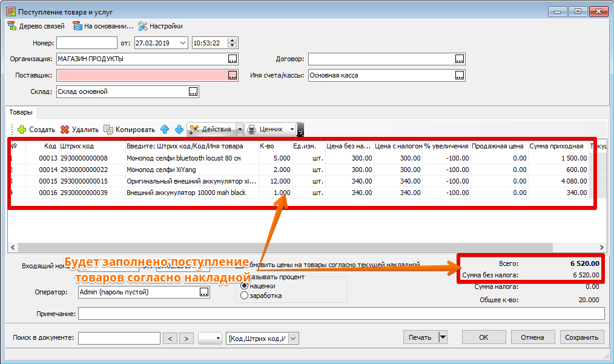Browse Организация with ellipsis button
The width and height of the screenshot is (614, 364).
(233, 59)
